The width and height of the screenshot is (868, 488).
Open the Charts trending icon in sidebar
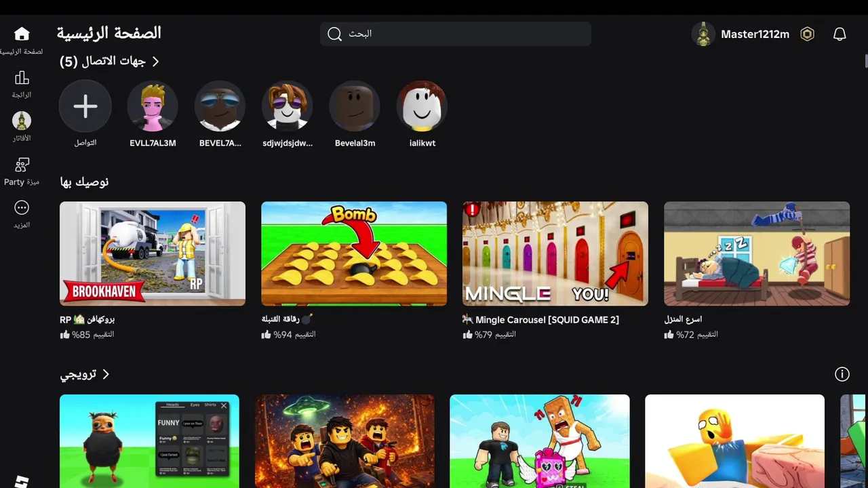22,77
